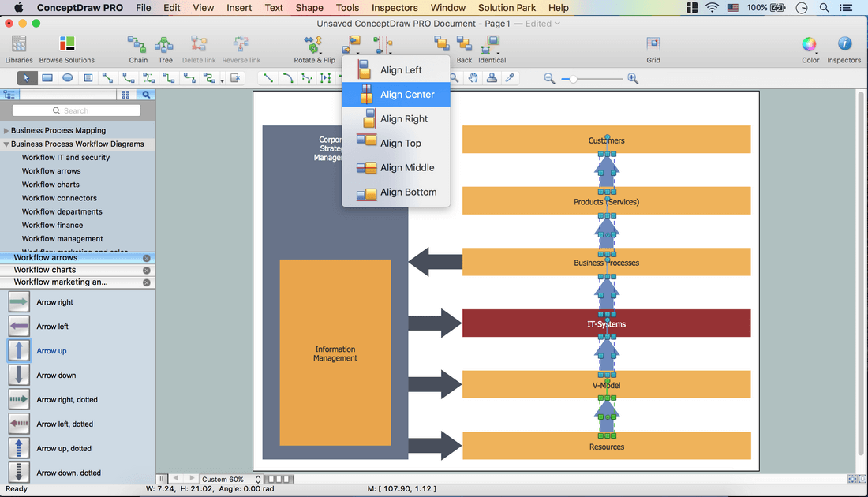Expand the Business Process Mapping category
The height and width of the screenshot is (497, 868).
tap(7, 131)
